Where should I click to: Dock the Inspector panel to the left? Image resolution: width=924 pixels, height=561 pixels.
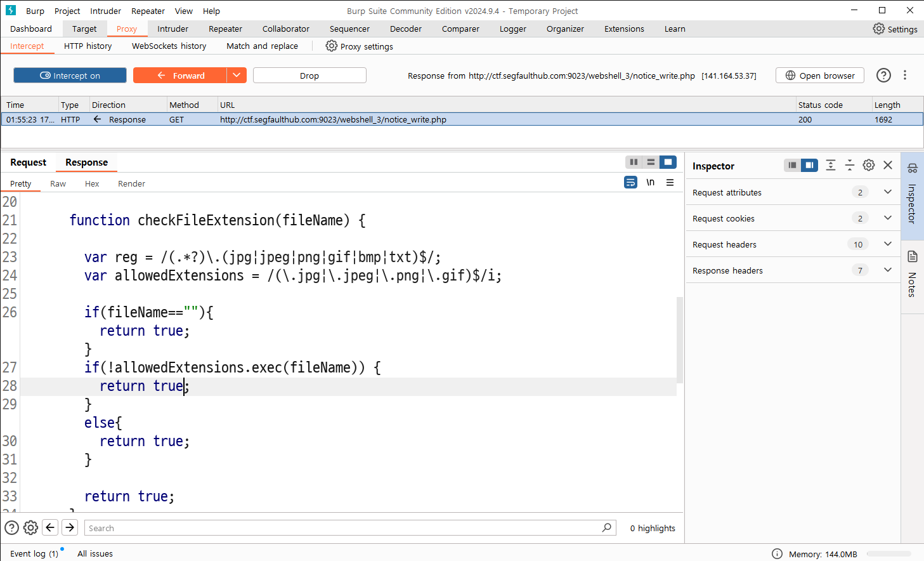coord(792,165)
